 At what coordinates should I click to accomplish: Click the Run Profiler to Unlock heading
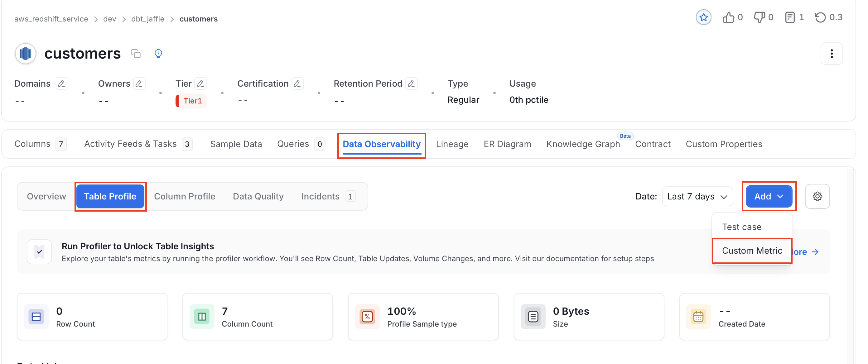point(138,247)
